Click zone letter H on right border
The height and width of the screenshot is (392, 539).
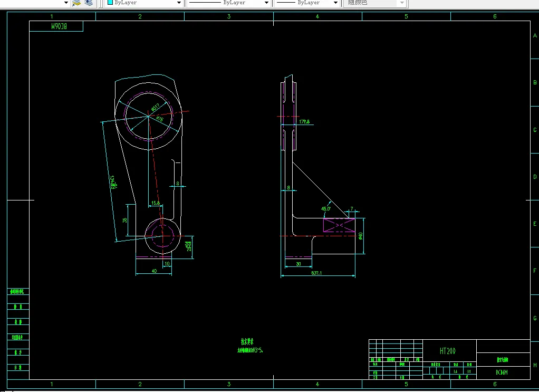click(x=535, y=365)
